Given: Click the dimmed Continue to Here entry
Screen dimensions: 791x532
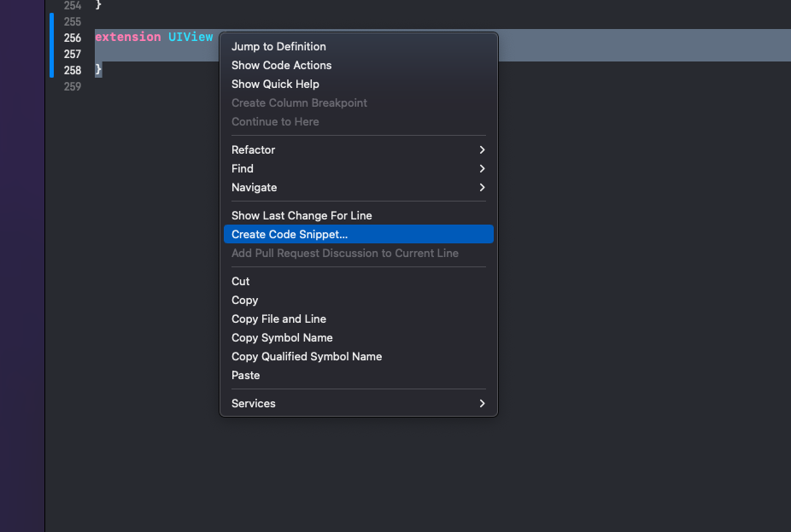Looking at the screenshot, I should pos(358,121).
